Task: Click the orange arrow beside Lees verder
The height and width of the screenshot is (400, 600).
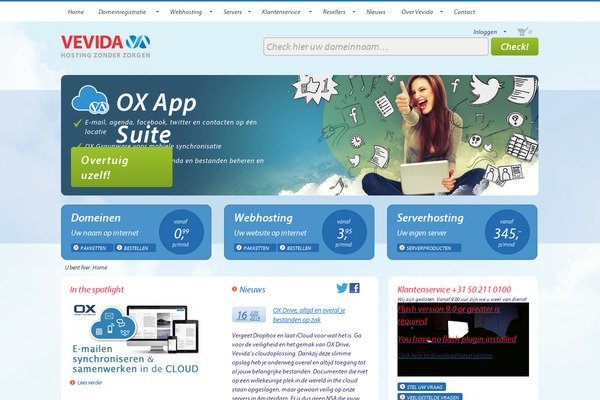Action: (x=72, y=382)
